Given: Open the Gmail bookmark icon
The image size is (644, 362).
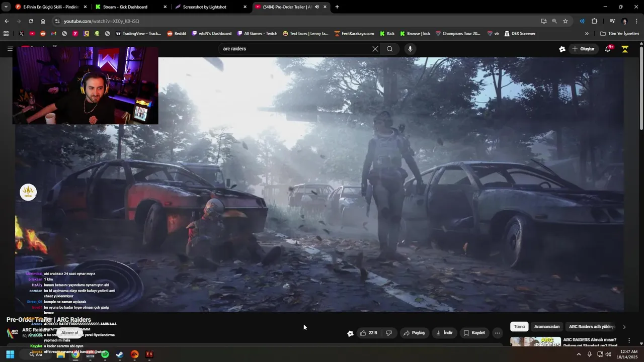Looking at the screenshot, I should 53,34.
